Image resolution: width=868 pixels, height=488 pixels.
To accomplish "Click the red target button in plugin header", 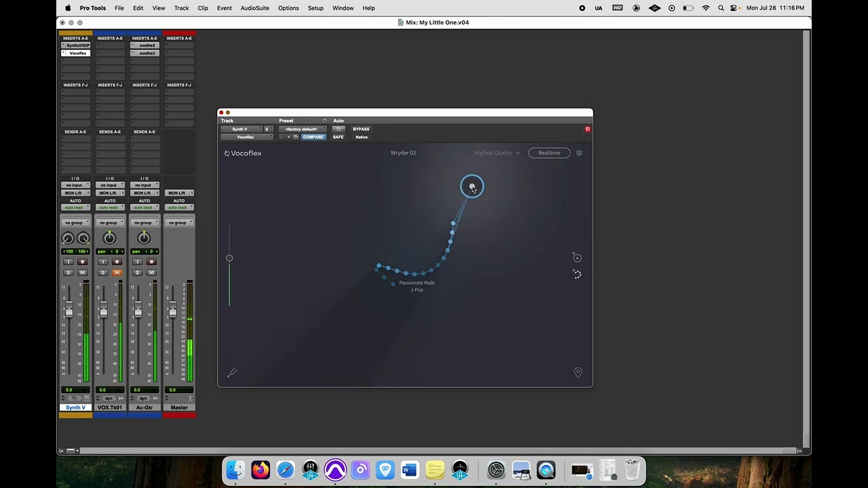I will (587, 129).
